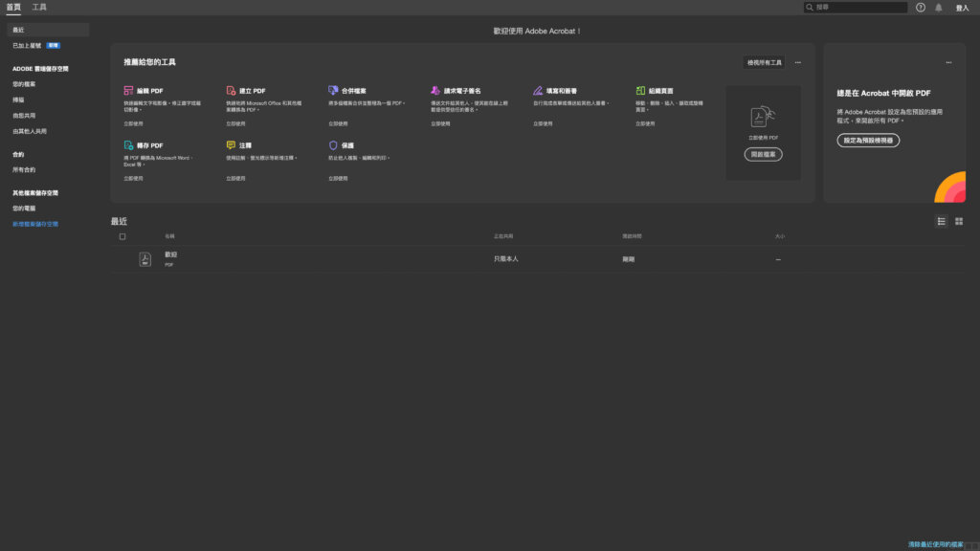Select 最近 in the sidebar
Viewport: 980px width, 551px height.
(x=48, y=30)
